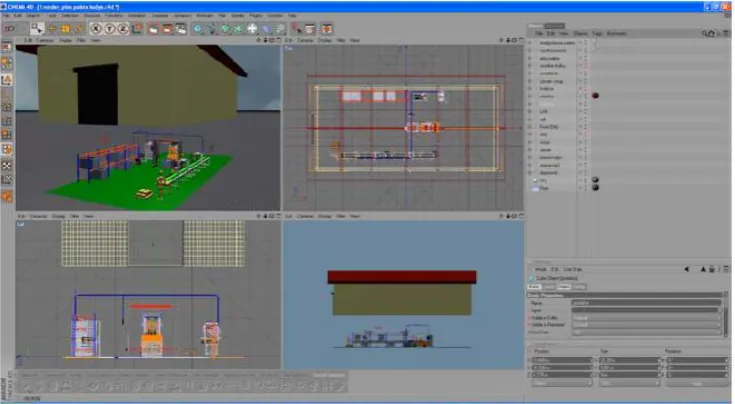The image size is (735, 404).
Task: Click the home icon in Object Manager
Action: tap(712, 33)
